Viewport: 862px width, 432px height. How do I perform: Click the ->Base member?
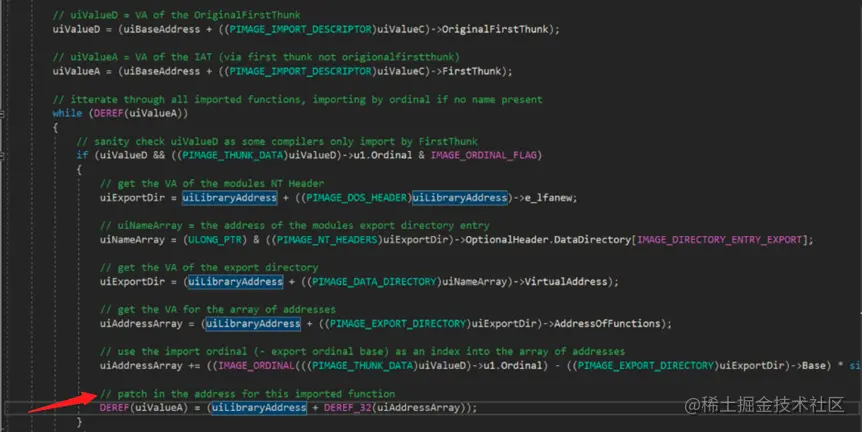(808, 365)
